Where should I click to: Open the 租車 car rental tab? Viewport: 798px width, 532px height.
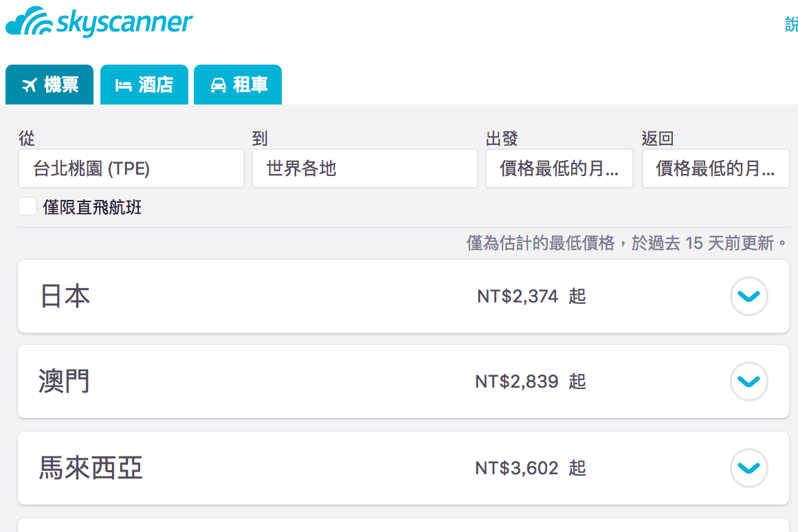point(238,85)
